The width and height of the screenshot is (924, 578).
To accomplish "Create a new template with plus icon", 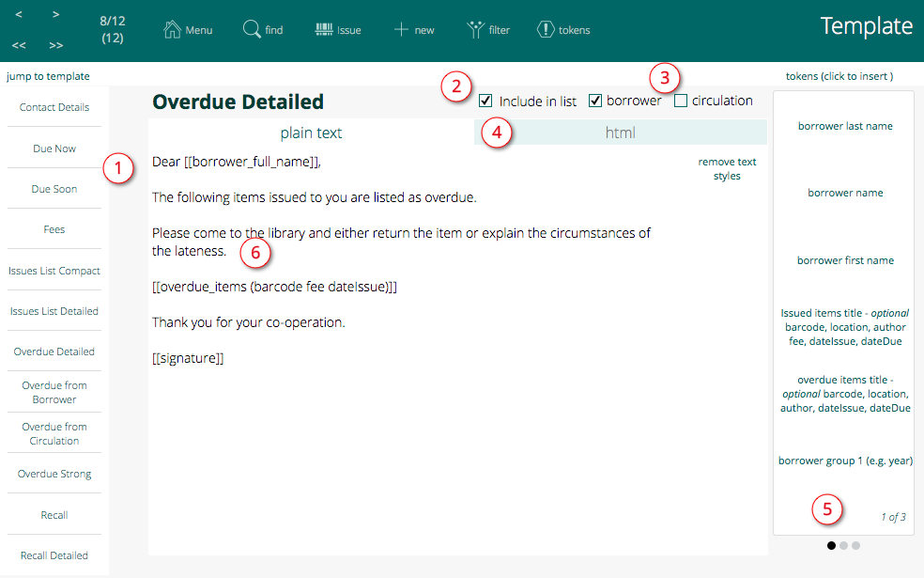I will pos(401,29).
